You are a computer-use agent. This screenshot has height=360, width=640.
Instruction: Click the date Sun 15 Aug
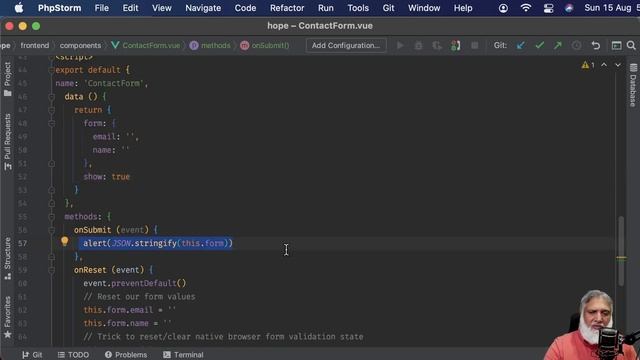click(608, 8)
